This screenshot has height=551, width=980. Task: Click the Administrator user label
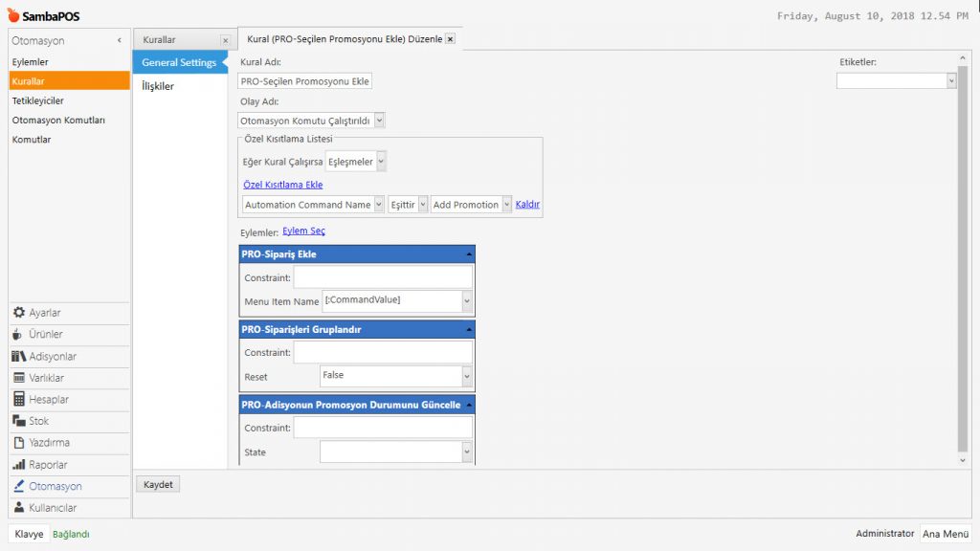884,534
